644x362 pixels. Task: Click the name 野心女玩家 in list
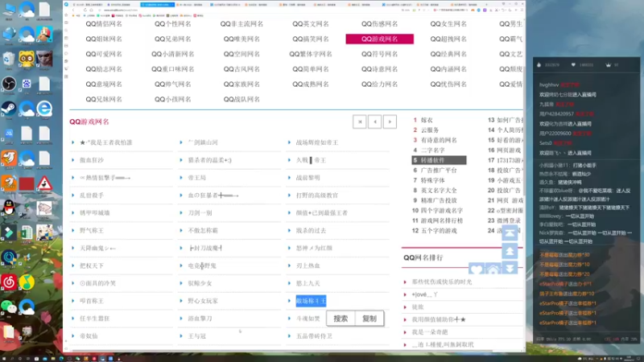click(203, 301)
